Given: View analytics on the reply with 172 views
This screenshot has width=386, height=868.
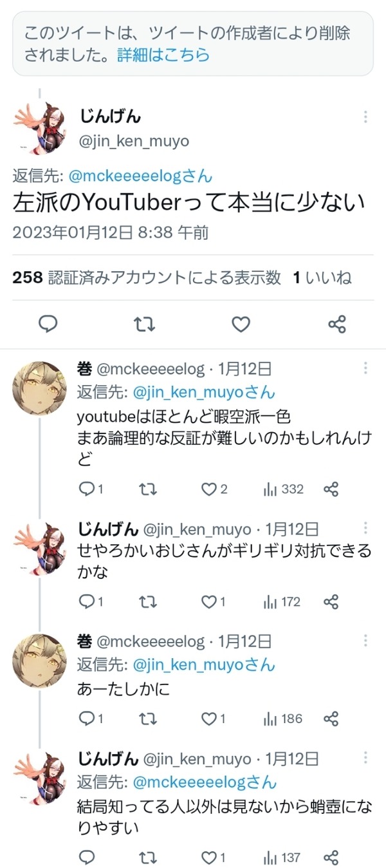Looking at the screenshot, I should pos(282,602).
